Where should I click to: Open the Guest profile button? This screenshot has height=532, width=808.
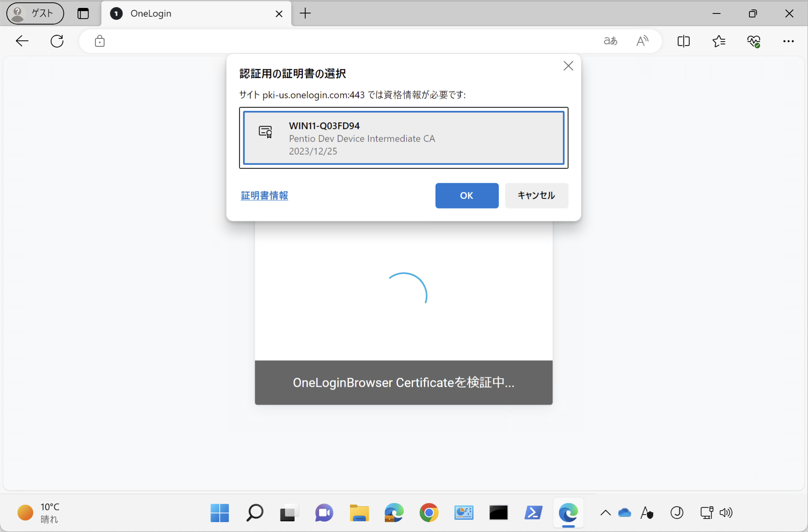[35, 13]
